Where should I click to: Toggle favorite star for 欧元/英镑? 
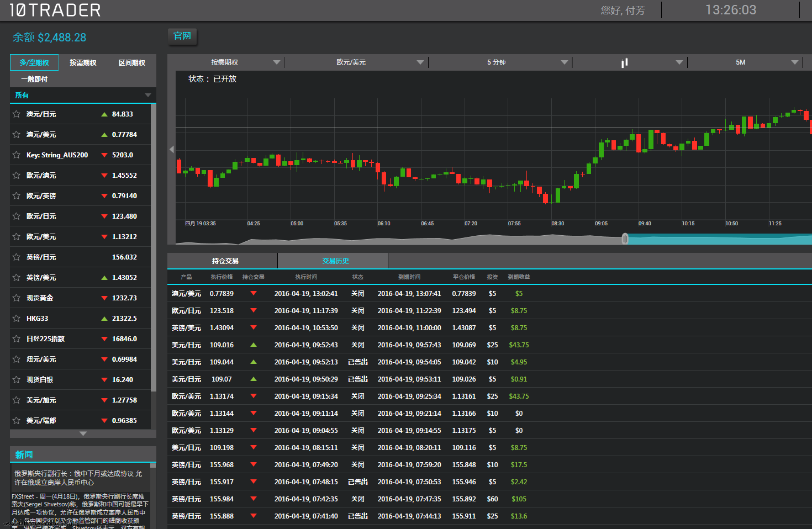coord(17,196)
